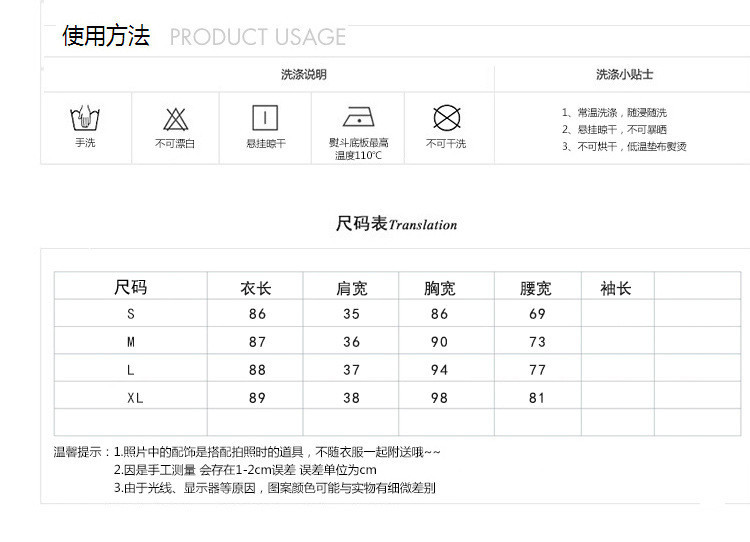Screen dimensions: 750x542
Task: Click the PRODUCT USAGE heading text
Action: tap(258, 37)
